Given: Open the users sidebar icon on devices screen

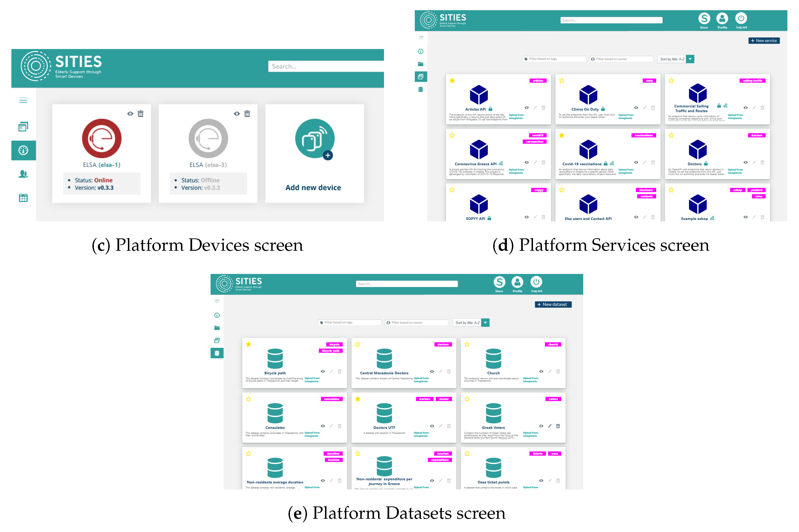Looking at the screenshot, I should [x=23, y=174].
